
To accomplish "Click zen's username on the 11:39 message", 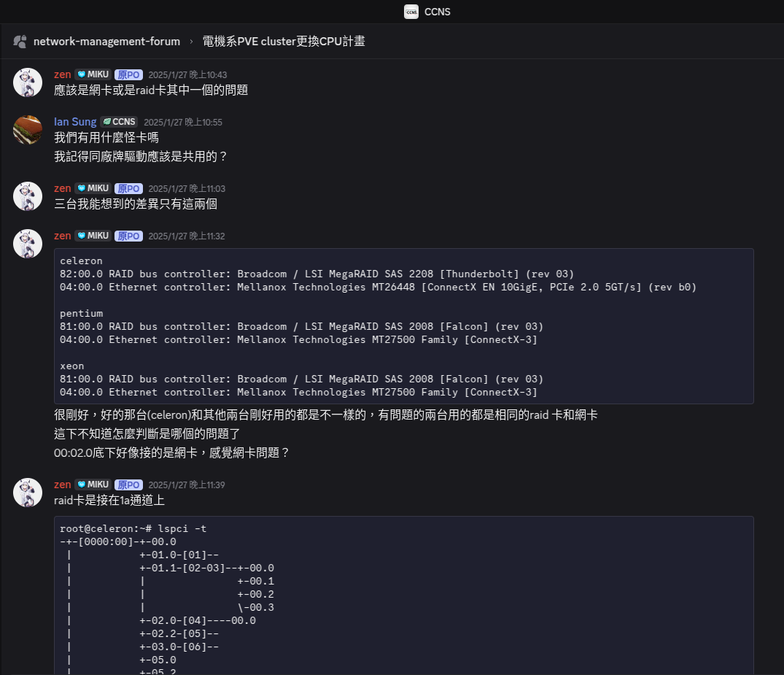I will [63, 485].
